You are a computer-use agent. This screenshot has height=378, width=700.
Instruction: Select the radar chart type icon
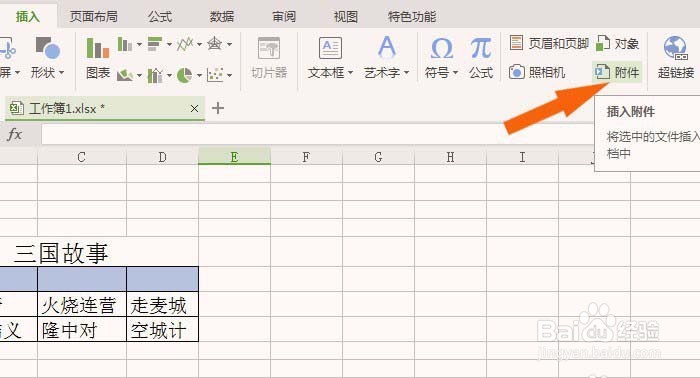(x=215, y=44)
